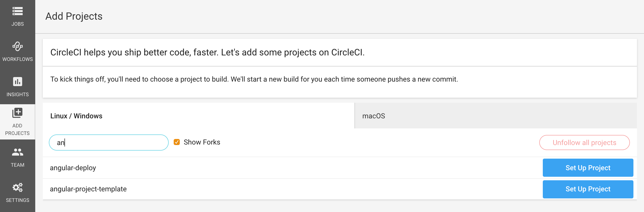Image resolution: width=644 pixels, height=212 pixels.
Task: Select the angular-deploy project row
Action: tap(73, 167)
